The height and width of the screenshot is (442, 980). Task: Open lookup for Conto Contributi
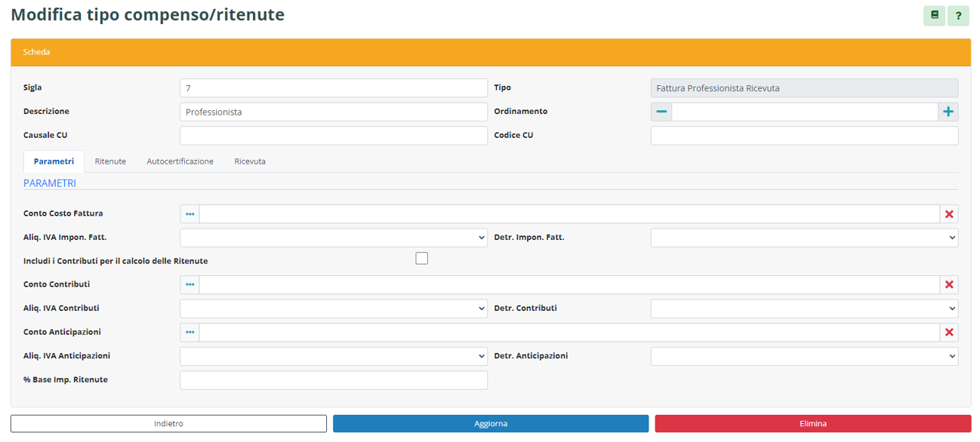pos(190,284)
